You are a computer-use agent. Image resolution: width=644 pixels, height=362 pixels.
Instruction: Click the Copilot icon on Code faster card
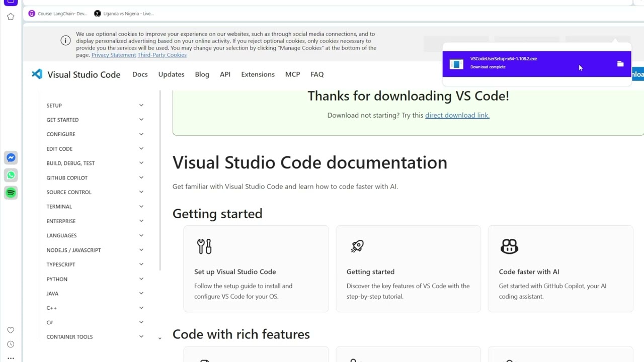(509, 246)
